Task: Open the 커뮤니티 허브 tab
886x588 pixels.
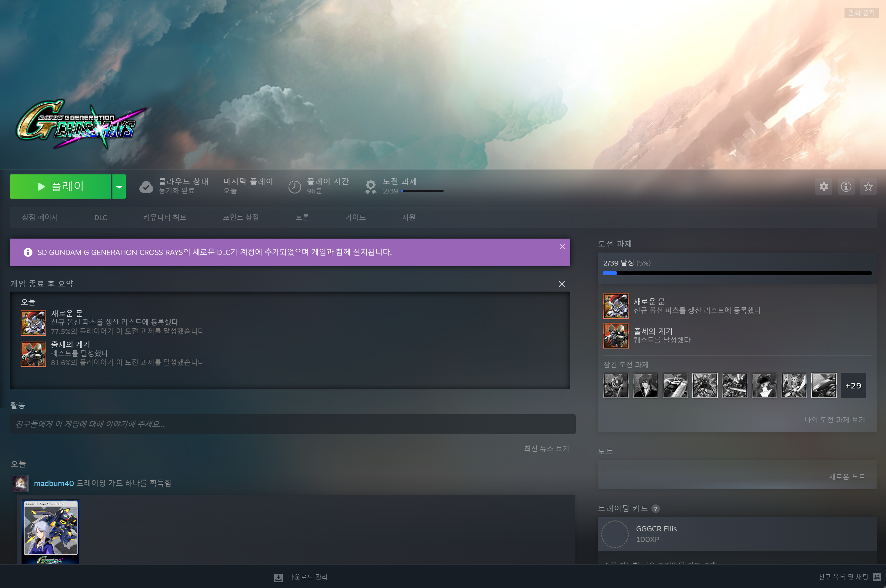Action: click(165, 217)
